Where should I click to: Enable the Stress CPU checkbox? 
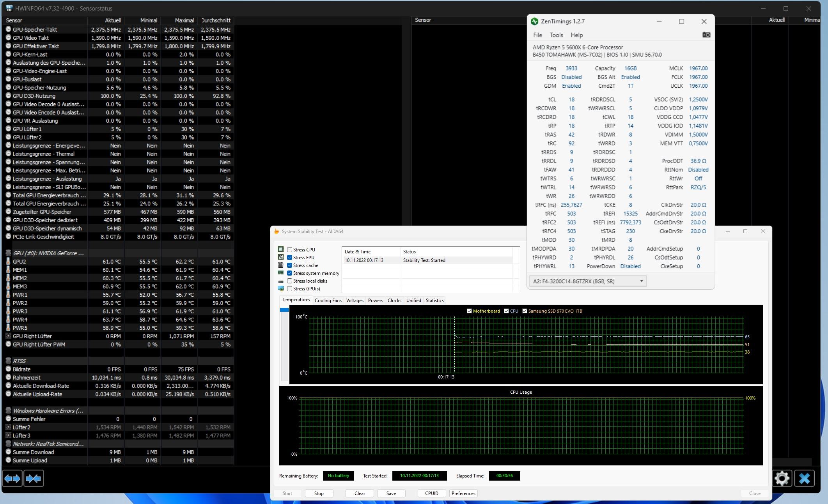(x=290, y=250)
